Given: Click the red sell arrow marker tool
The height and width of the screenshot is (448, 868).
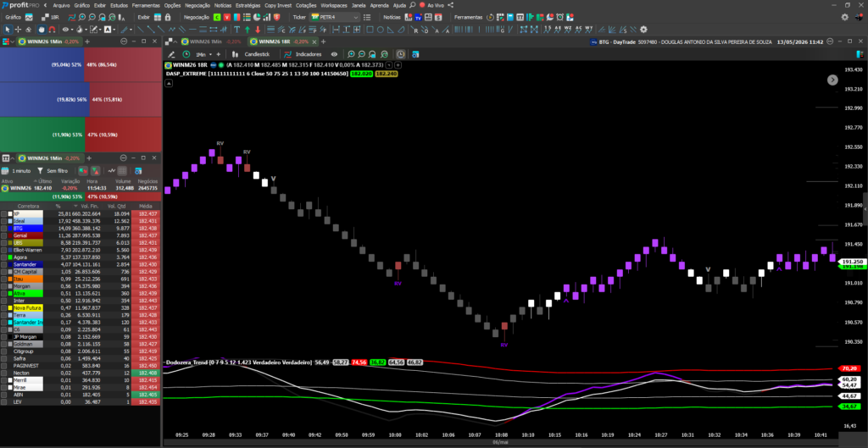Looking at the screenshot, I should 258,30.
